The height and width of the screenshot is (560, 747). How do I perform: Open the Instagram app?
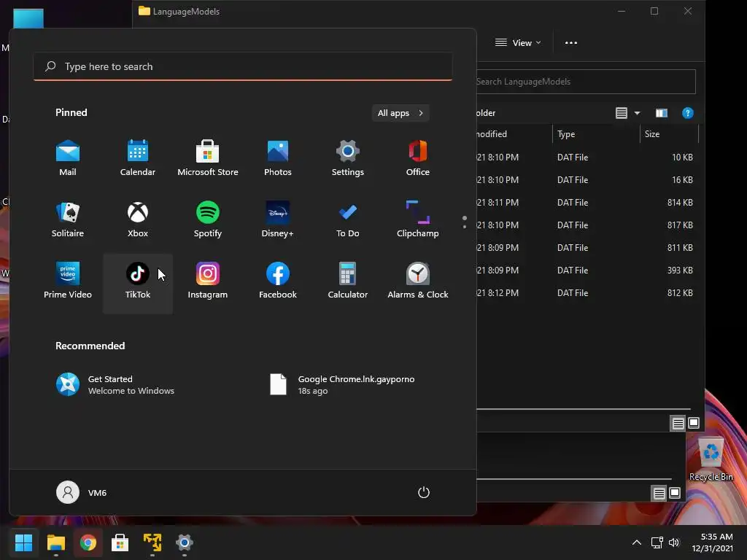click(x=208, y=281)
